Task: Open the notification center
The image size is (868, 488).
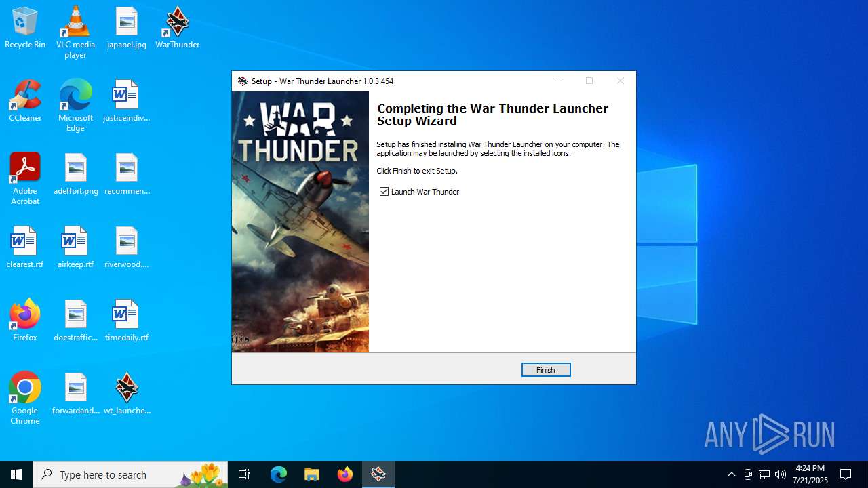Action: point(846,474)
